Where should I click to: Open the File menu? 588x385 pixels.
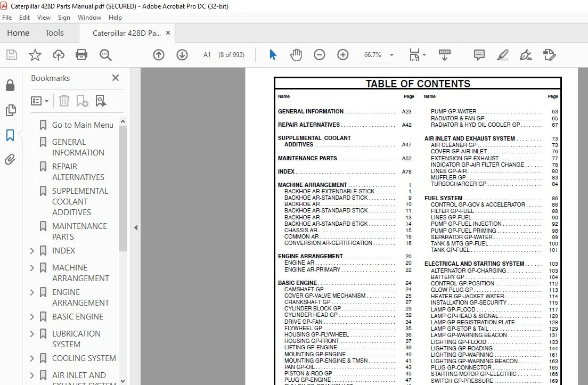coord(7,17)
